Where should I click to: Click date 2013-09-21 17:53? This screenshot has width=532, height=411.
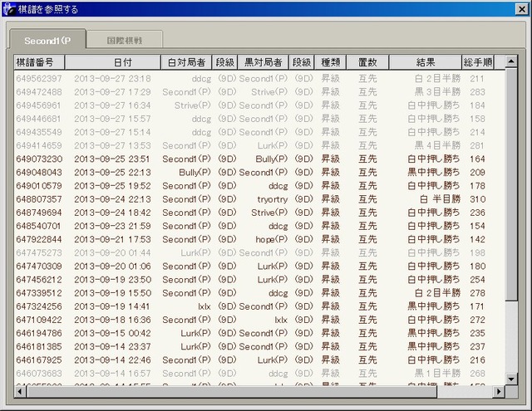tap(112, 239)
